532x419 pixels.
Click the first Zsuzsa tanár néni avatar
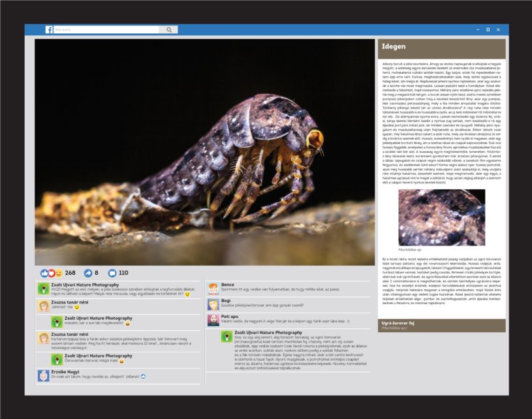43,305
